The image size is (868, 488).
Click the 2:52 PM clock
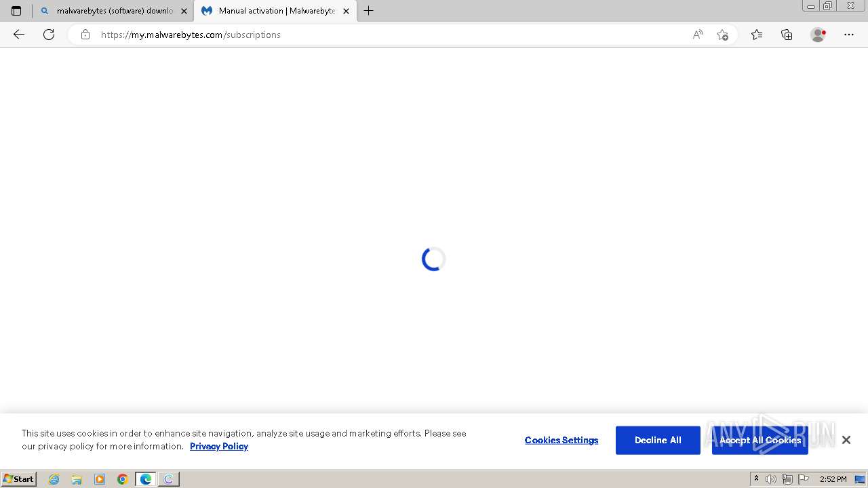[833, 479]
